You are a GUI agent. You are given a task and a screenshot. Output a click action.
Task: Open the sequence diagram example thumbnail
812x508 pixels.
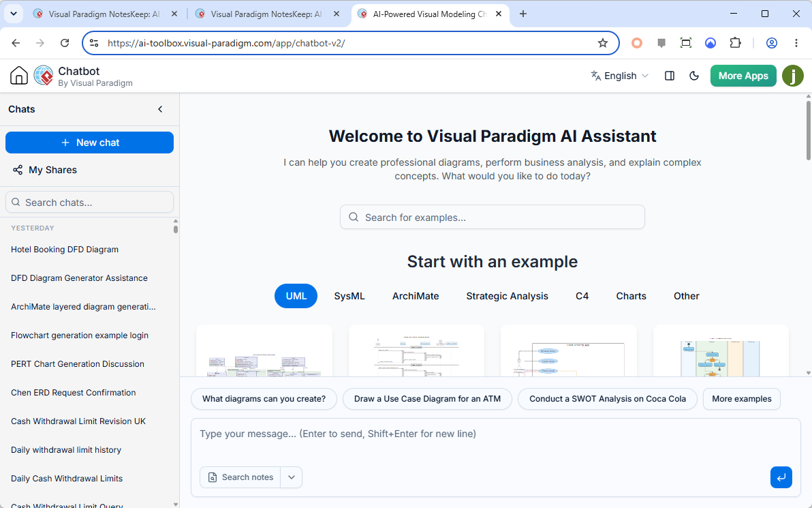tap(416, 351)
